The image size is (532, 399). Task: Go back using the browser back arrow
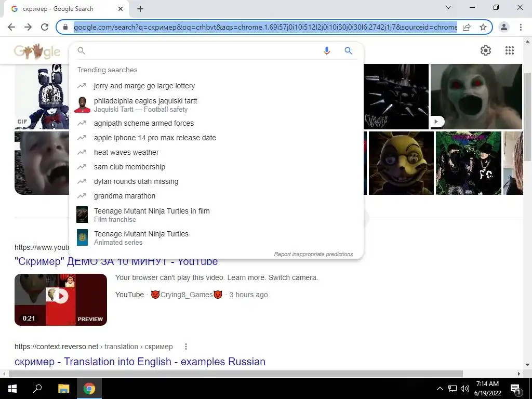click(x=11, y=27)
